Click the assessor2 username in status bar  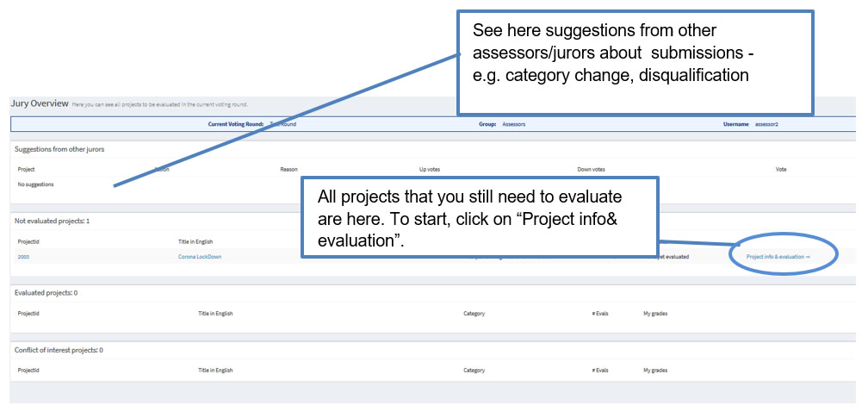coord(766,125)
